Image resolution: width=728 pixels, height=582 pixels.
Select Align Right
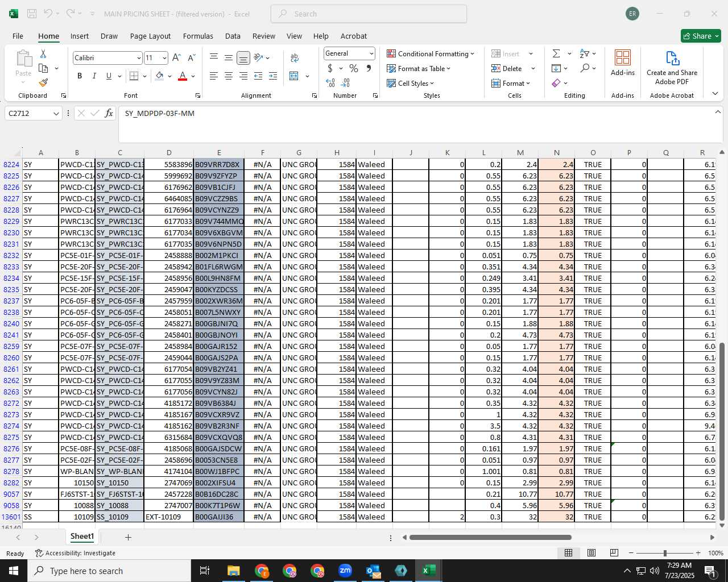tap(243, 76)
